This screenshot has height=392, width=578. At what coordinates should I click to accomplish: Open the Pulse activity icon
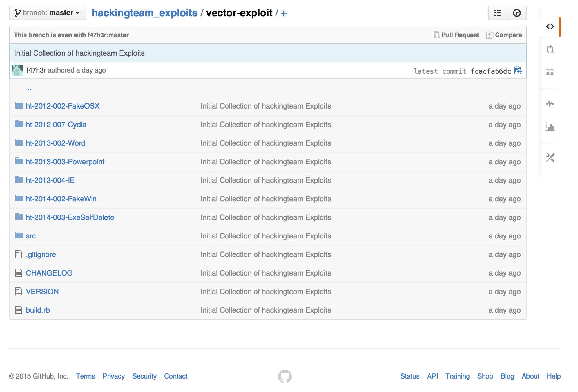(550, 104)
